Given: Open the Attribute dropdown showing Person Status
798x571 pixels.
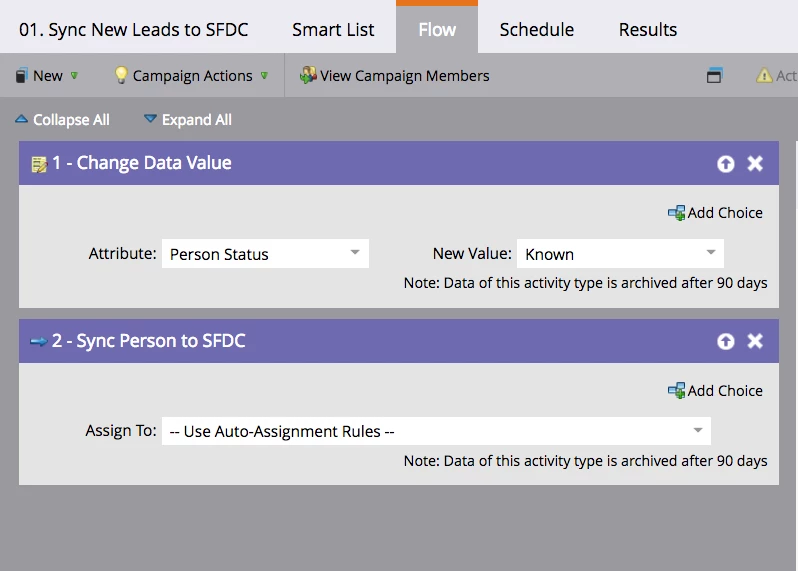Looking at the screenshot, I should pyautogui.click(x=265, y=254).
